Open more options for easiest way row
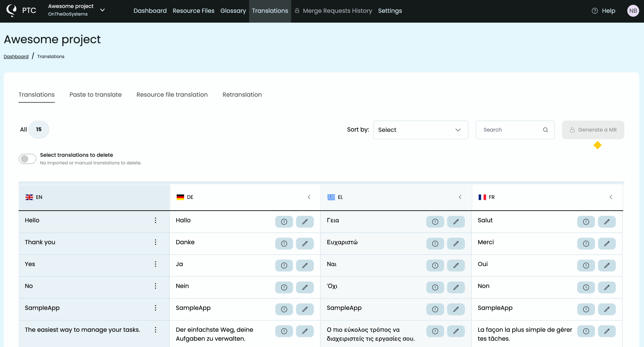 (155, 330)
